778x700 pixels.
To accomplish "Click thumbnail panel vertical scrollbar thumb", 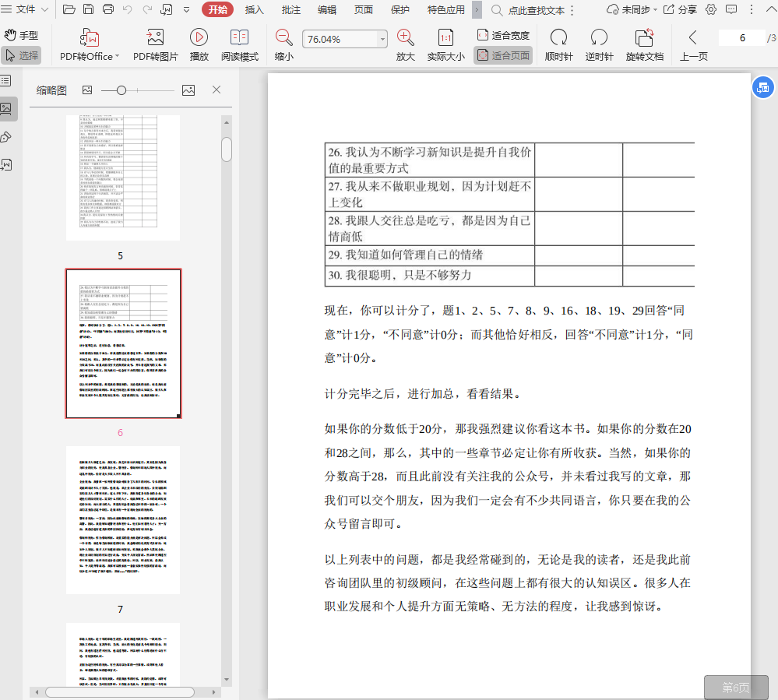I will coord(227,149).
